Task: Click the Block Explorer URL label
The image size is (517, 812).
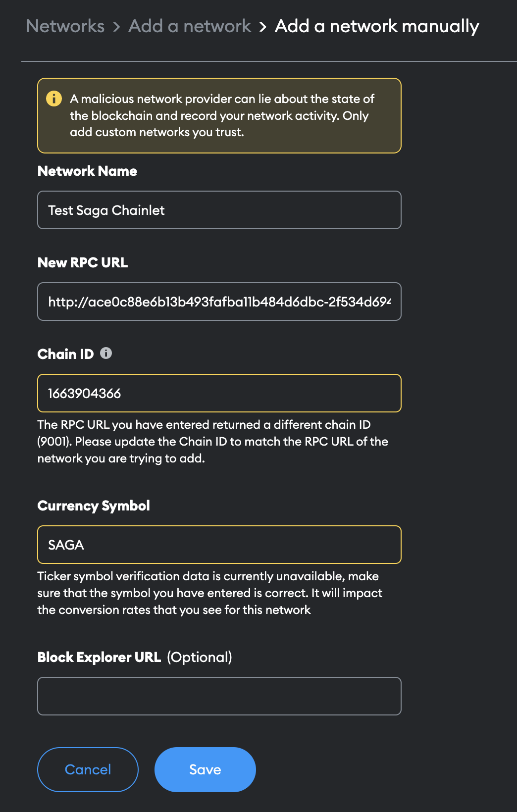Action: (99, 657)
